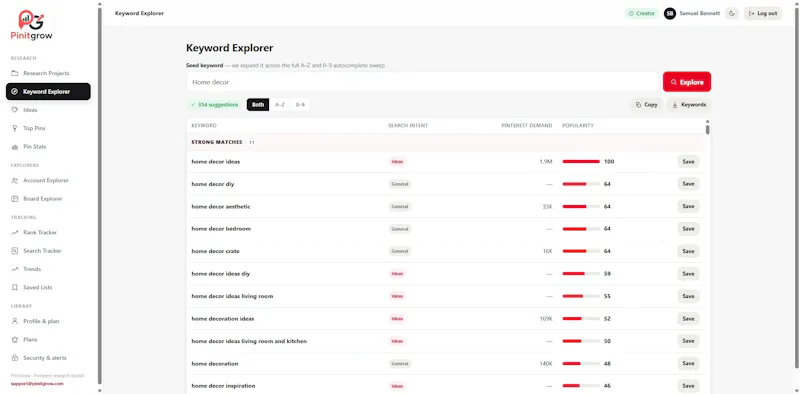The width and height of the screenshot is (800, 394).
Task: Log out of the account
Action: [x=763, y=13]
